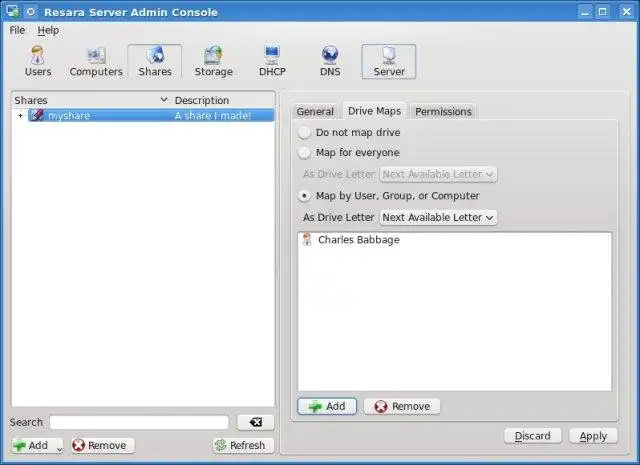Clear the search box with backspace icon
This screenshot has width=640, height=465.
(x=256, y=422)
